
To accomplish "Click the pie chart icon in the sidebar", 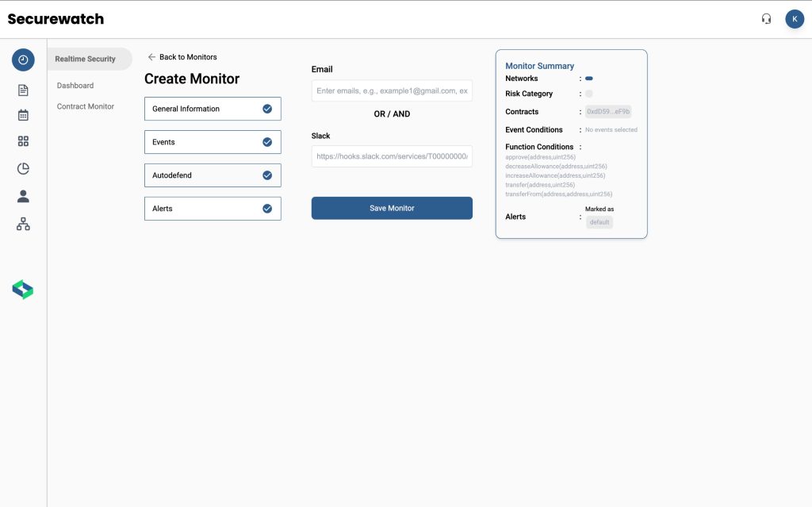I will click(23, 168).
